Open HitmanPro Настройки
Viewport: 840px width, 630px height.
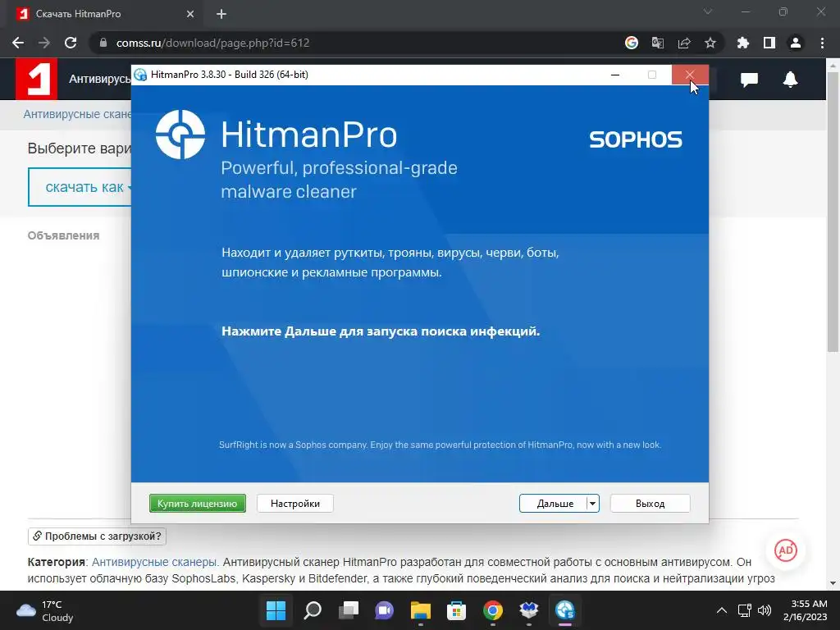point(295,503)
